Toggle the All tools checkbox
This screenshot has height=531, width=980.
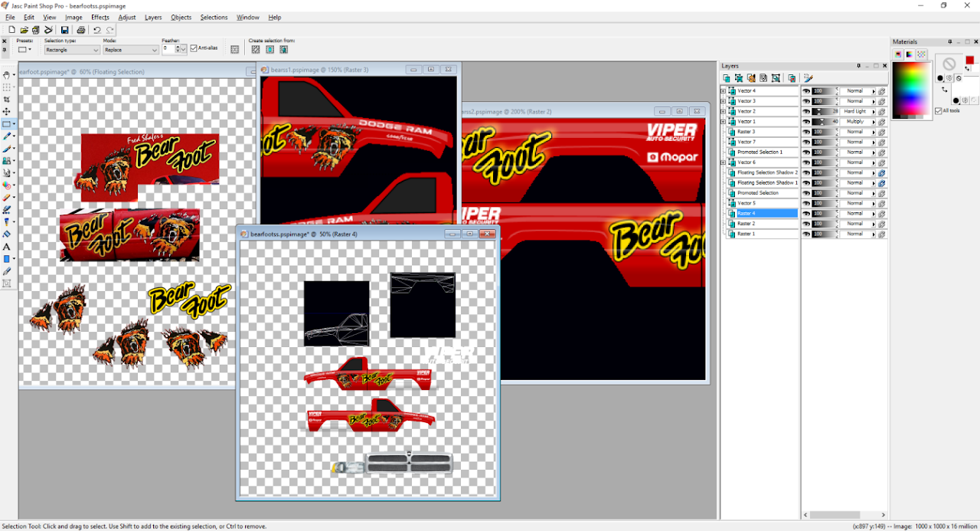(939, 111)
